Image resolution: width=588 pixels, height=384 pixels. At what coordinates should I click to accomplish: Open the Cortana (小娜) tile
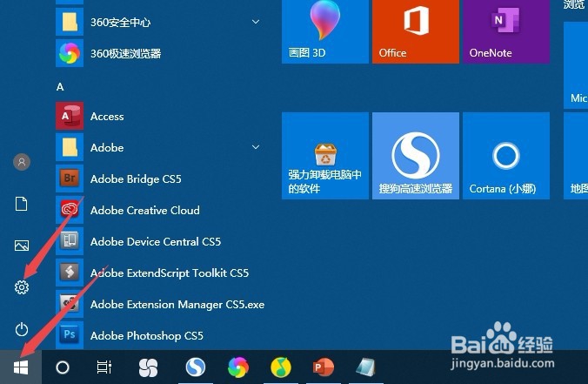tap(506, 156)
